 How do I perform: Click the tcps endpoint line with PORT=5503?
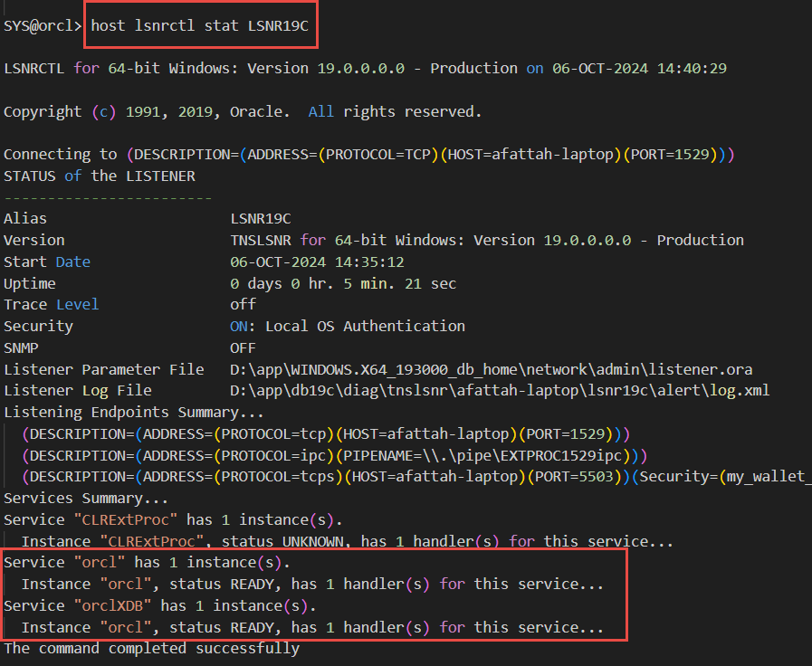click(x=416, y=477)
